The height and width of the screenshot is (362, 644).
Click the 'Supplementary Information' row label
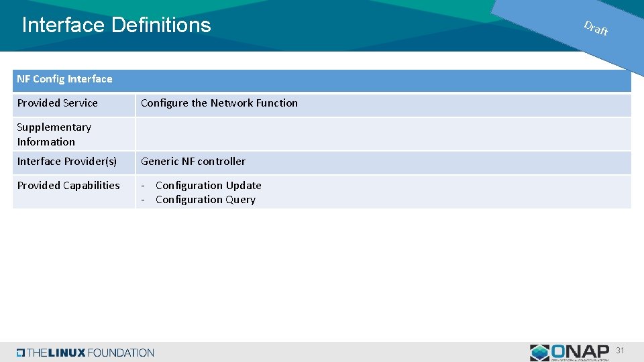click(x=54, y=134)
